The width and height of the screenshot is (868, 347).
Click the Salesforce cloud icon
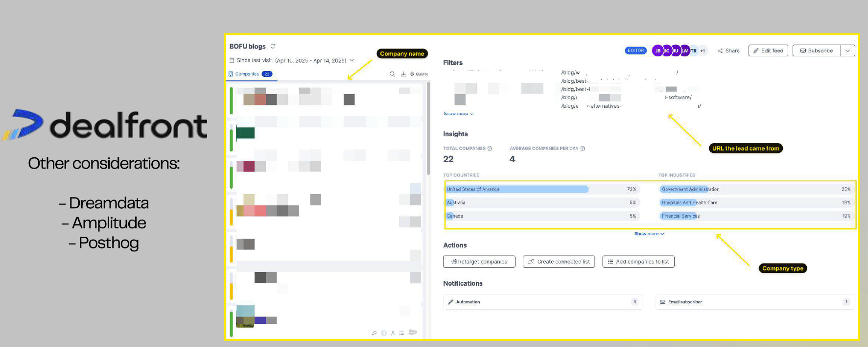(413, 333)
